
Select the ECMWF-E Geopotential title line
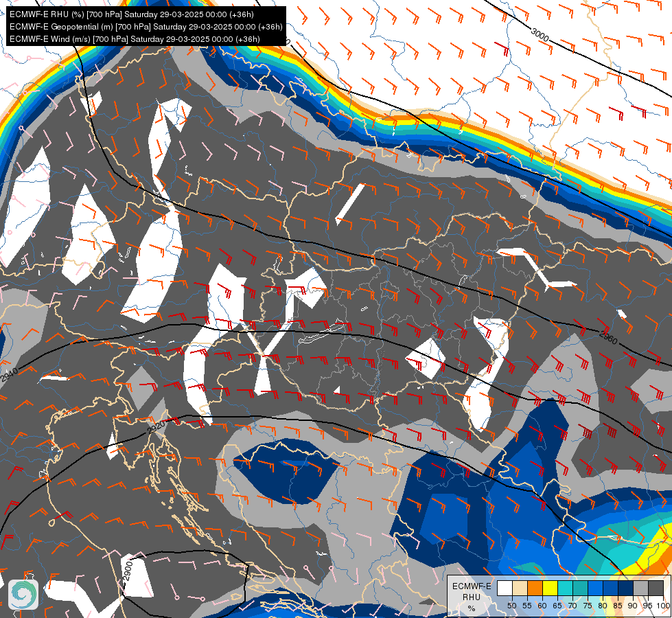pos(146,27)
